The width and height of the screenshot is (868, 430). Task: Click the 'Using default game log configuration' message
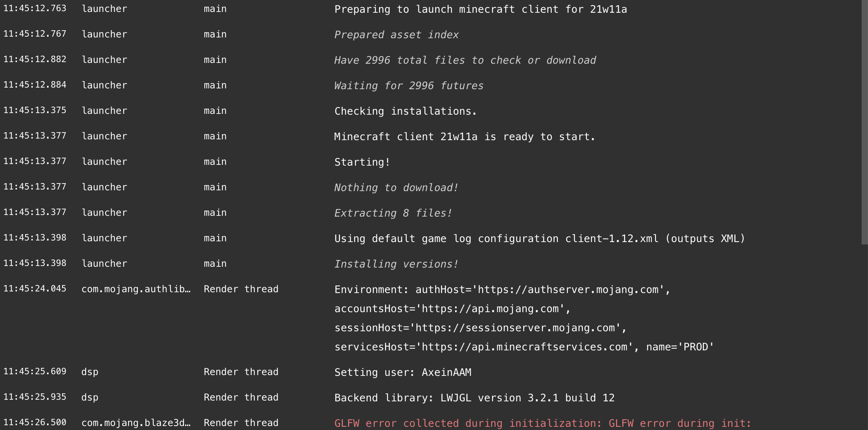click(539, 238)
